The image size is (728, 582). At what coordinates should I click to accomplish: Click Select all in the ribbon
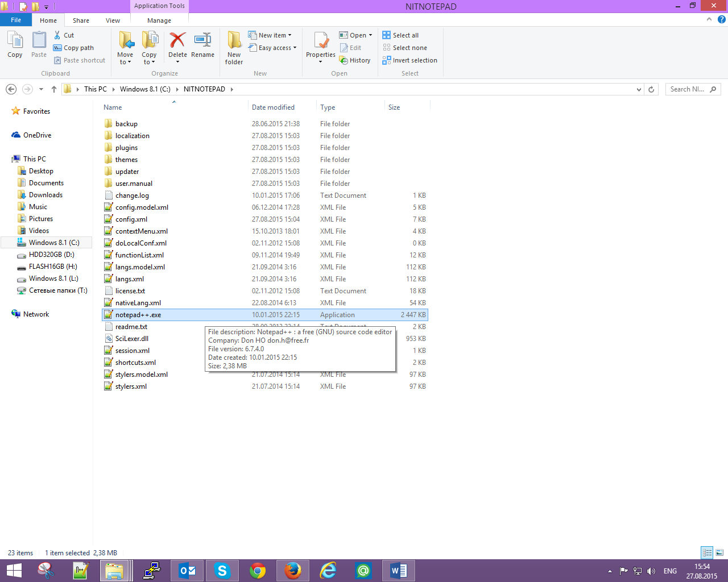click(x=400, y=35)
